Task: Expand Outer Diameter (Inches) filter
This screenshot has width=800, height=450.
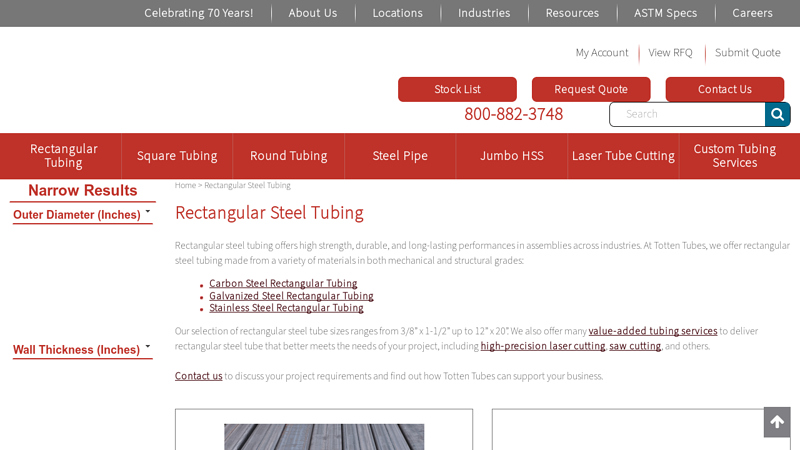Action: coord(83,214)
